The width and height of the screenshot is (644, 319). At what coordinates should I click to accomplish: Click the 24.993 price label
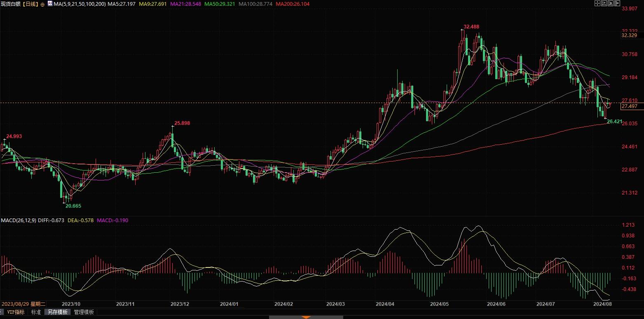[14, 136]
